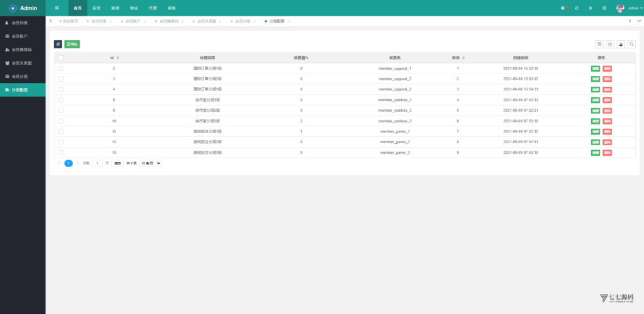Toggle fullscreen with the expand icon

604,8
